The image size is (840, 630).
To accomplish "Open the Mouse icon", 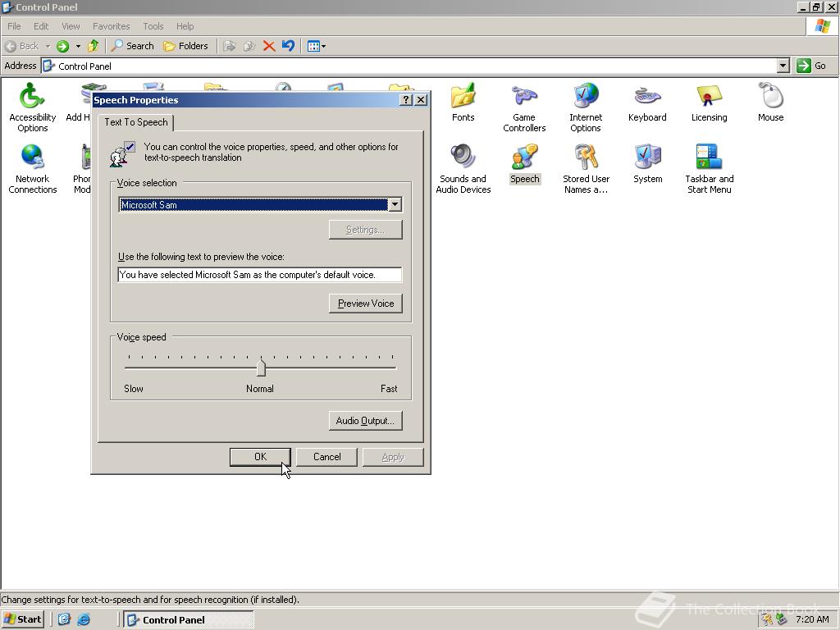I will click(770, 102).
